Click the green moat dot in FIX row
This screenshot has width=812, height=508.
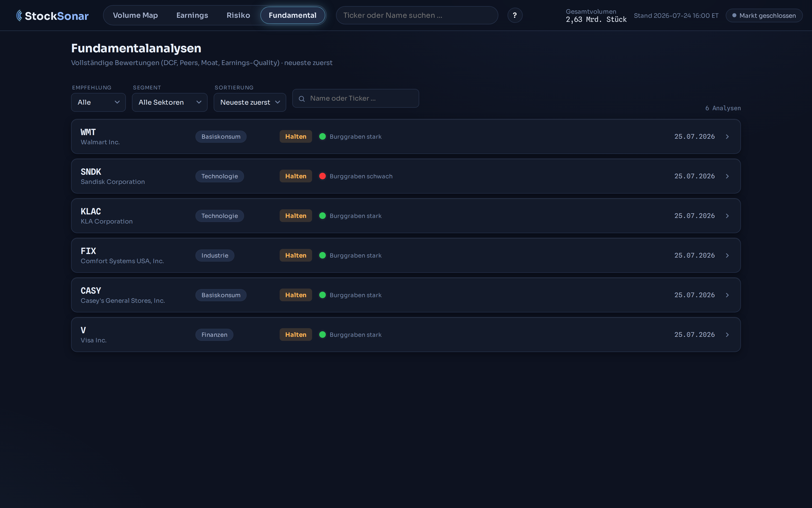(323, 255)
